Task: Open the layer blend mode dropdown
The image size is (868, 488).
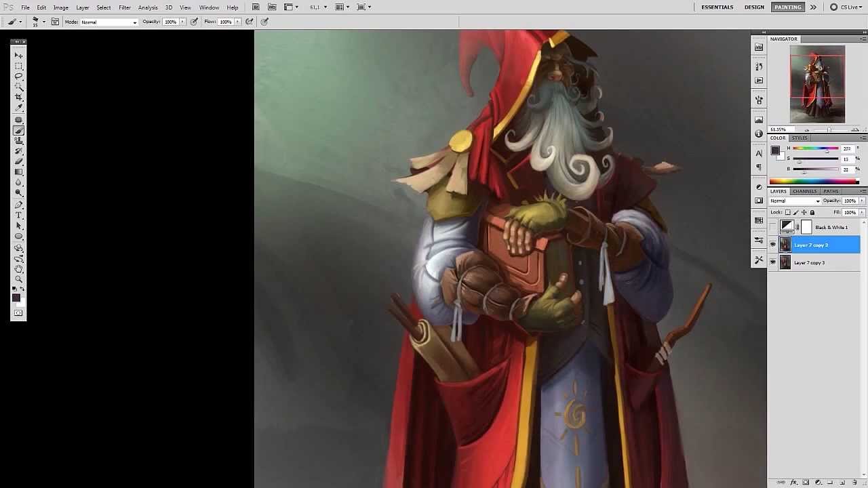Action: [x=795, y=201]
